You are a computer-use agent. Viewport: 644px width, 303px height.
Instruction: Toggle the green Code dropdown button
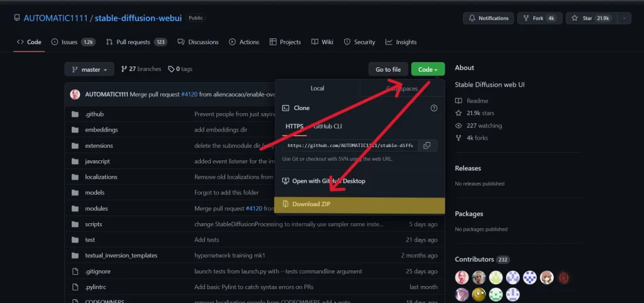(x=428, y=69)
